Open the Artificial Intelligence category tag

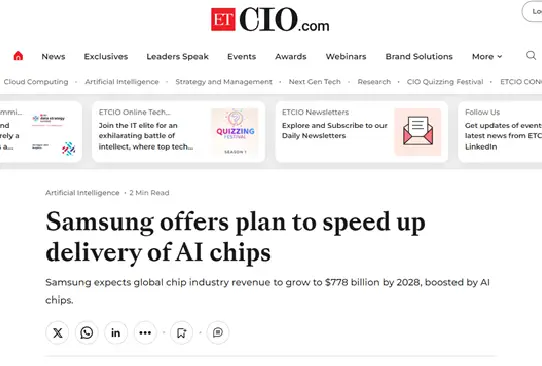[82, 193]
